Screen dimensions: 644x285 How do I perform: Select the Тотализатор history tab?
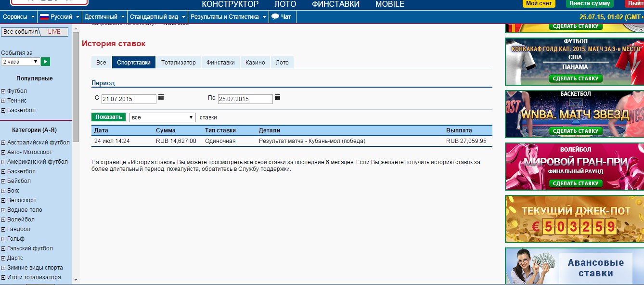pos(178,63)
